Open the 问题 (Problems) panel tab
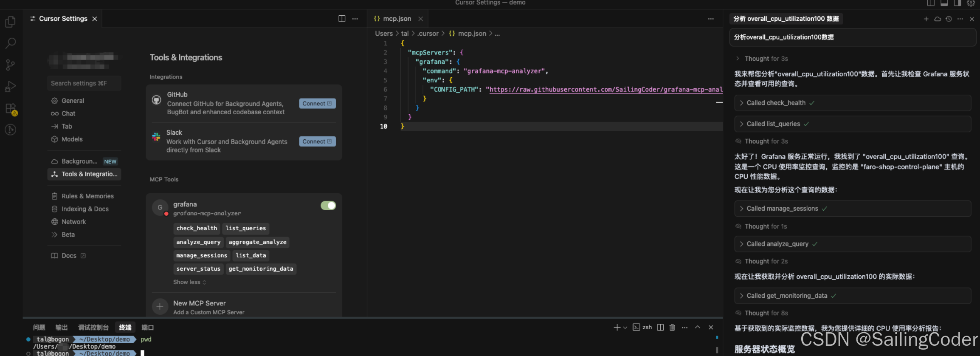 (x=39, y=327)
